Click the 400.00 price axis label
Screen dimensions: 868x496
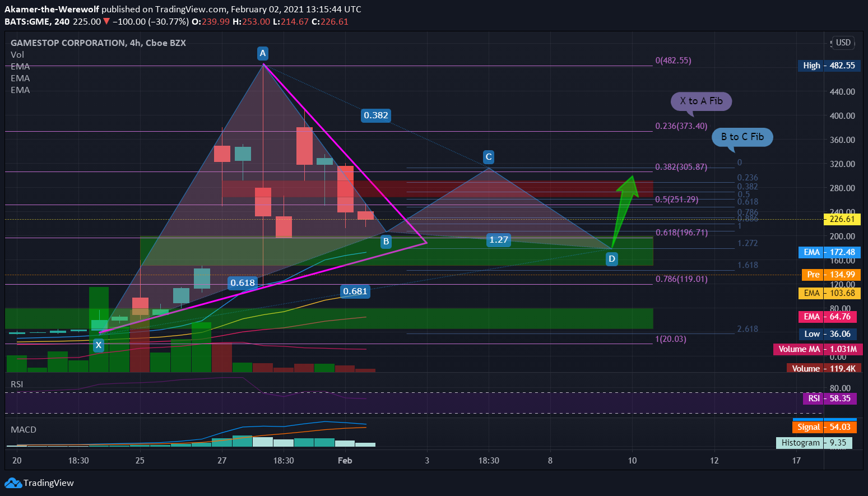click(x=842, y=116)
